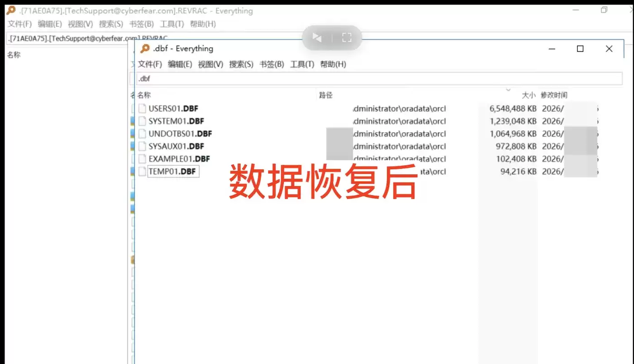Open 书签(B) menu in the background REVRAC window
This screenshot has width=634, height=364.
point(141,24)
